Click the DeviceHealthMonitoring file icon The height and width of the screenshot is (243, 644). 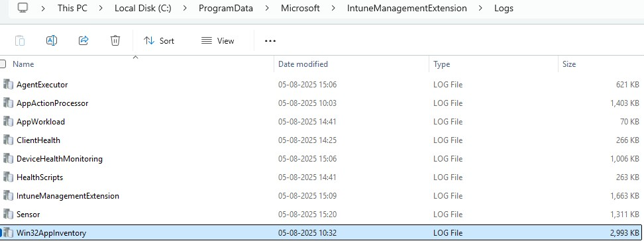point(8,158)
